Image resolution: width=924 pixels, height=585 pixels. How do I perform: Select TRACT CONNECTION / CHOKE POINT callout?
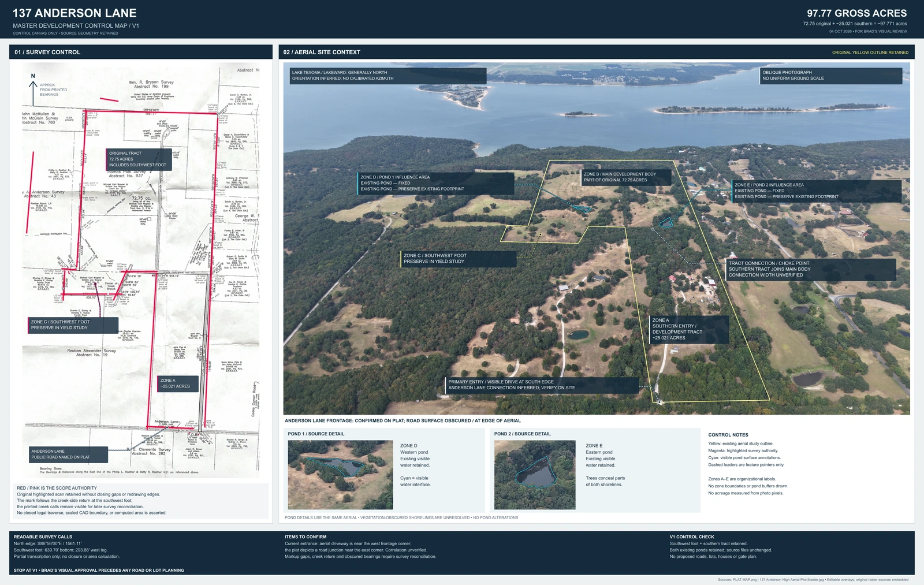pos(811,269)
